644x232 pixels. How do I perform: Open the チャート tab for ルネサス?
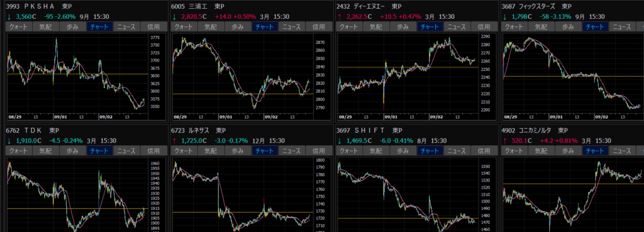coord(265,151)
